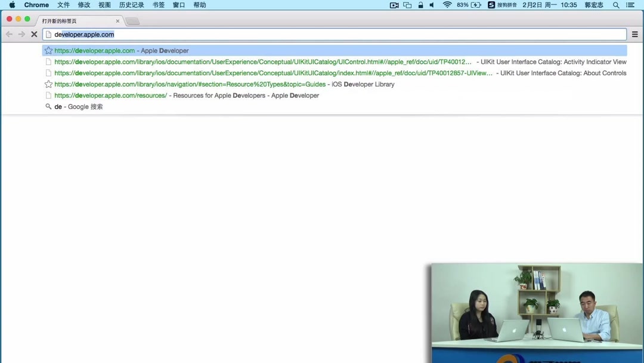Image resolution: width=644 pixels, height=363 pixels.
Task: Click the back navigation arrow
Action: point(8,34)
